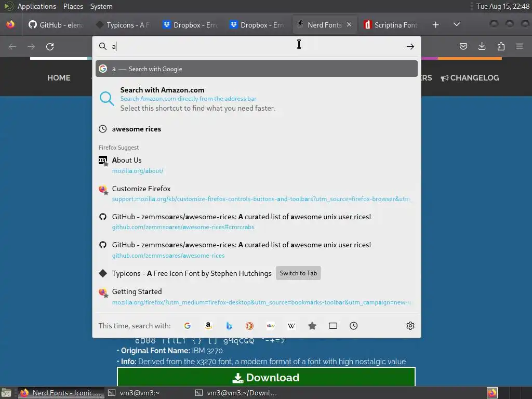Switch to the Scriptina Font tab

point(391,25)
